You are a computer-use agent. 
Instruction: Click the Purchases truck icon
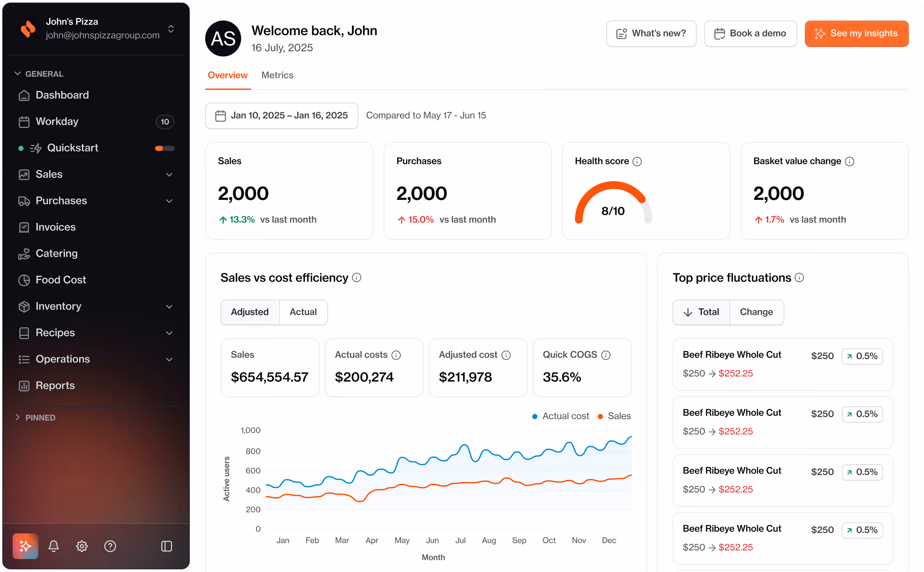24,201
